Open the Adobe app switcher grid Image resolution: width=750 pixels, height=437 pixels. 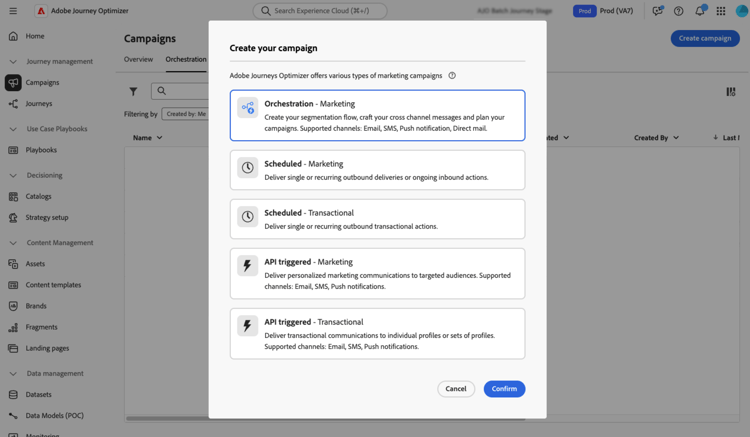coord(720,11)
